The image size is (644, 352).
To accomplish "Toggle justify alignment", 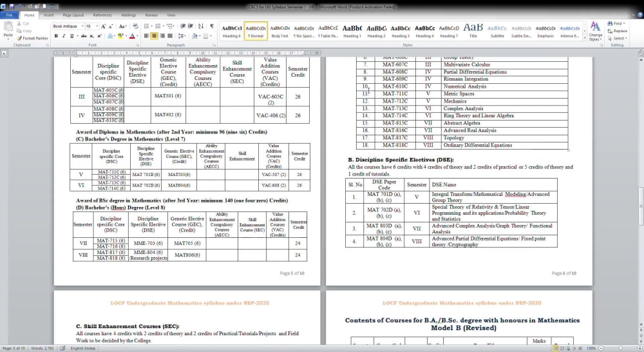I will point(170,36).
